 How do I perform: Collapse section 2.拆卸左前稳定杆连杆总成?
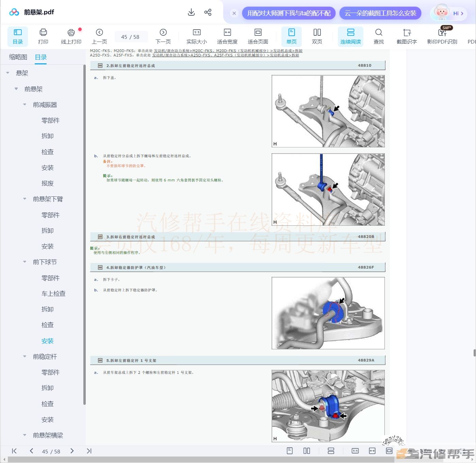click(x=100, y=66)
